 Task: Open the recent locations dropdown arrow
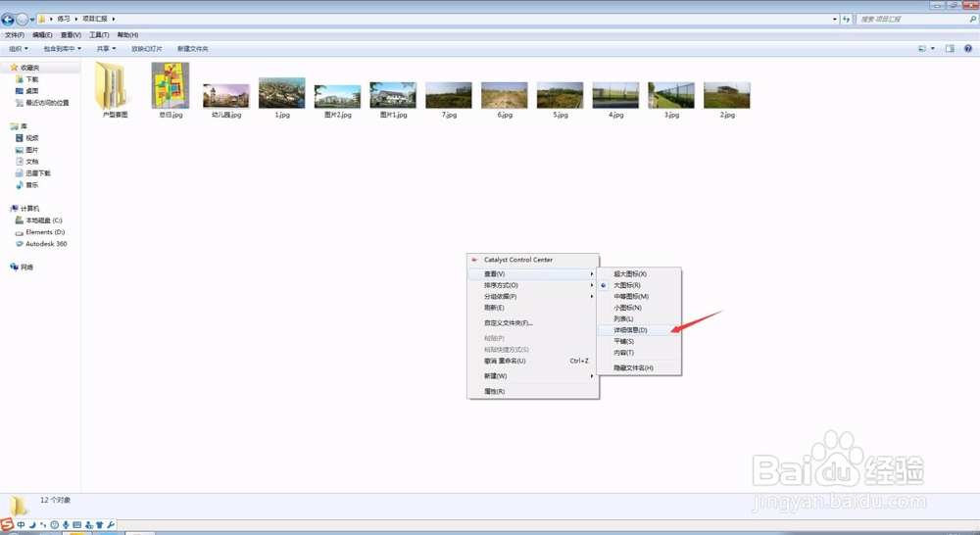tap(32, 20)
